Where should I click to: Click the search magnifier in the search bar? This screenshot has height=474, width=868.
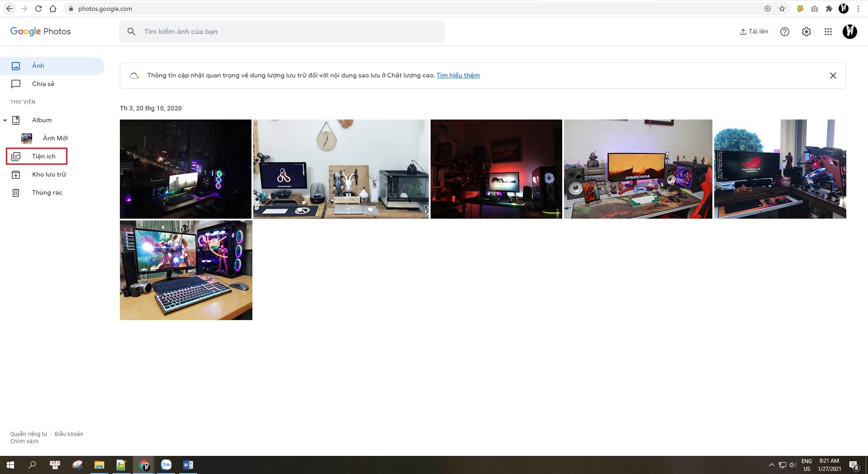131,31
